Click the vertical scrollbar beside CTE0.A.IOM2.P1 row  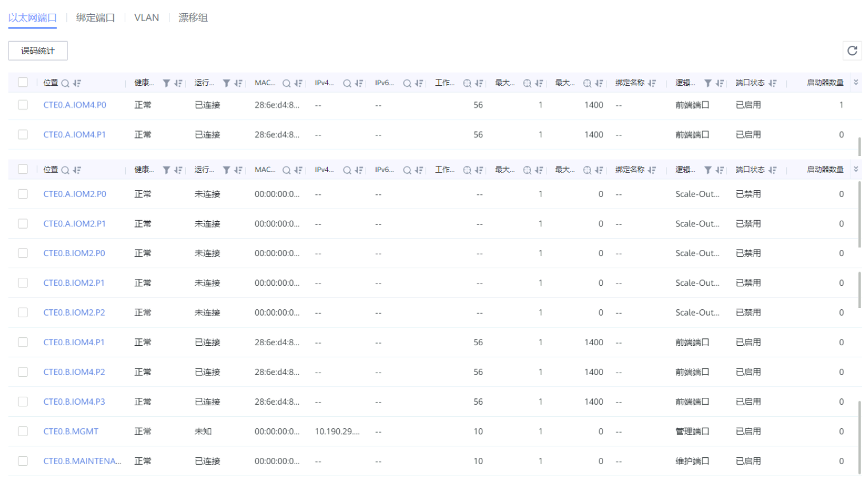[859, 214]
